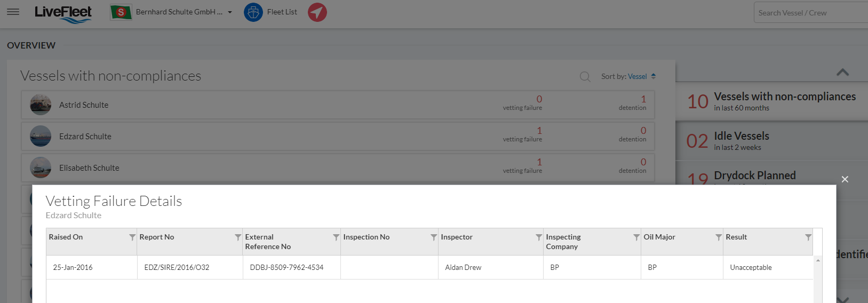Open the Fleet List ship icon
The width and height of the screenshot is (868, 303).
(253, 12)
